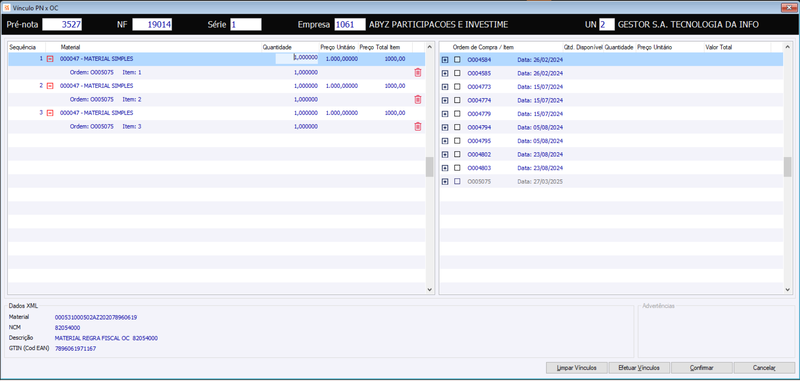This screenshot has height=381, width=800.
Task: Check the box for order O004773
Action: pos(457,87)
